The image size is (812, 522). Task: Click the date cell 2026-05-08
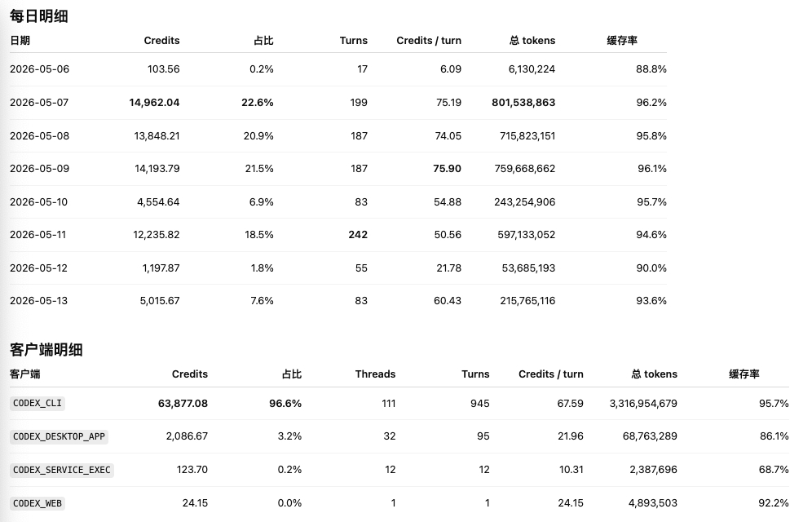pos(39,135)
